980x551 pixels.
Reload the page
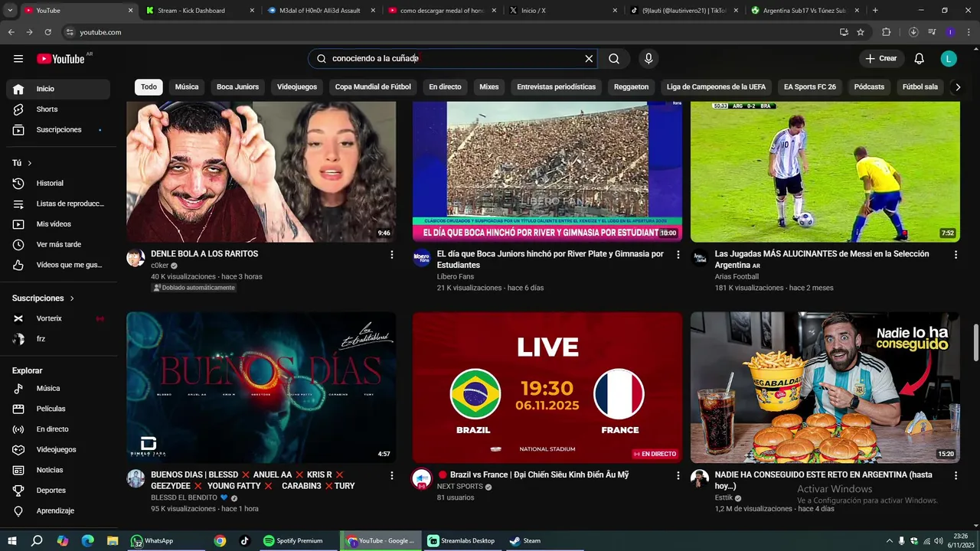[47, 32]
